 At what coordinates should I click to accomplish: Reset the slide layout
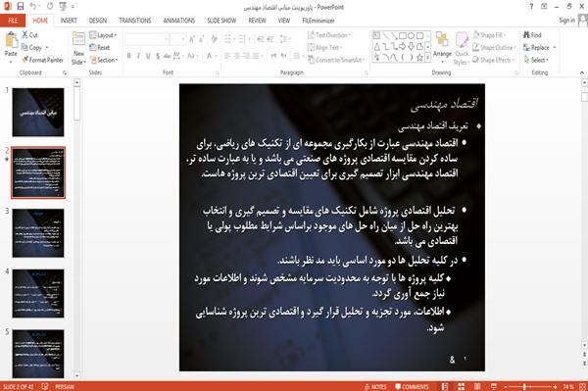tap(100, 48)
